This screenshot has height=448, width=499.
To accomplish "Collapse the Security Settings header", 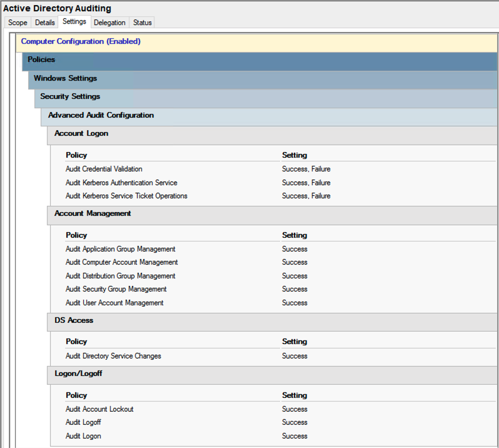I will [x=266, y=98].
